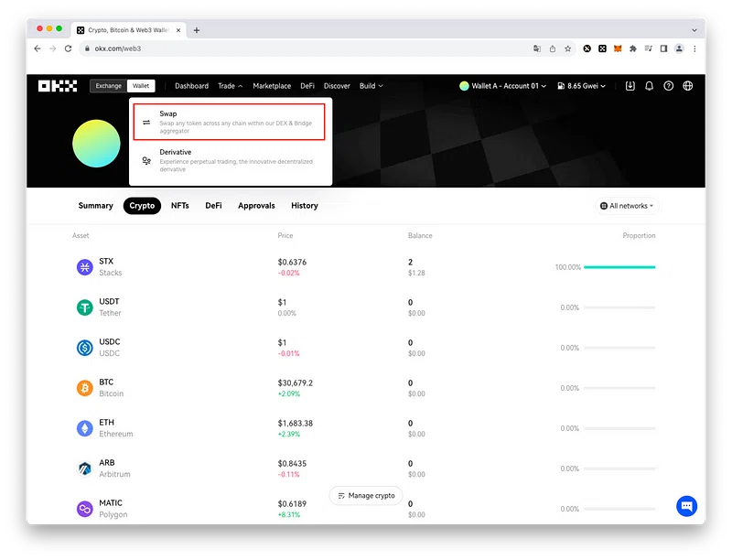This screenshot has width=732, height=560.
Task: Click the ARB Arbitrum coin icon
Action: coord(84,468)
